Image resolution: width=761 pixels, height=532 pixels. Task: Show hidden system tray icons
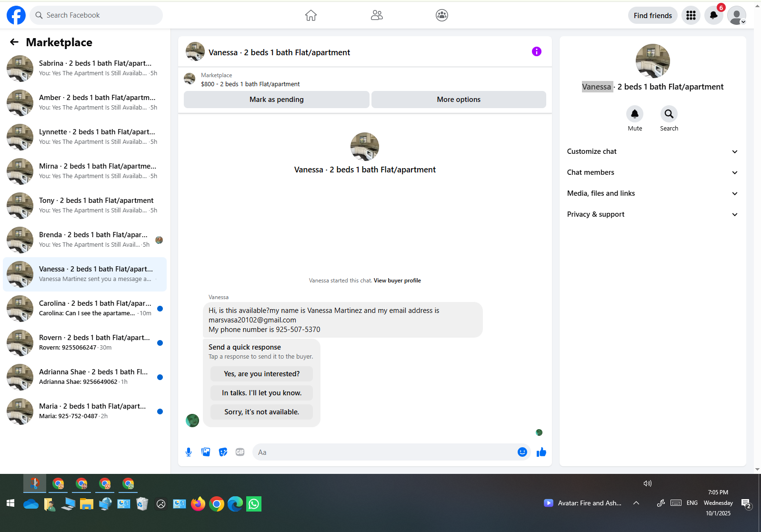click(636, 503)
